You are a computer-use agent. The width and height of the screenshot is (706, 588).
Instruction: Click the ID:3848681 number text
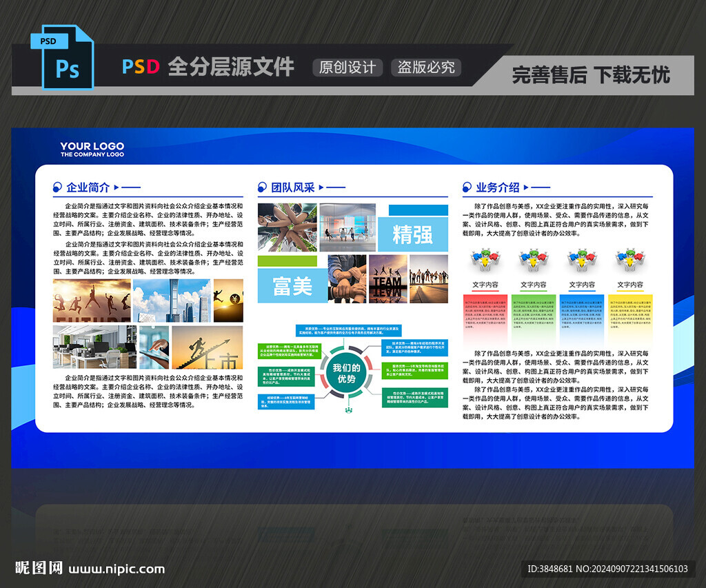coord(550,569)
